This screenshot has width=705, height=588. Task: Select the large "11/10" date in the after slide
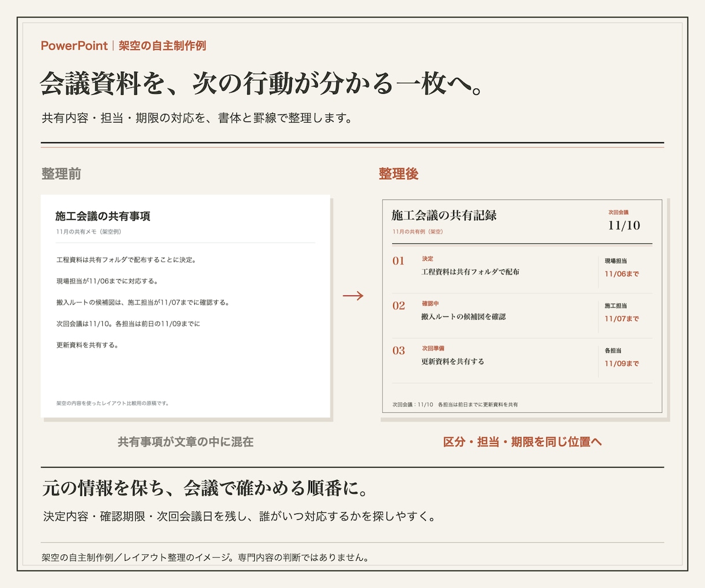pos(624,225)
